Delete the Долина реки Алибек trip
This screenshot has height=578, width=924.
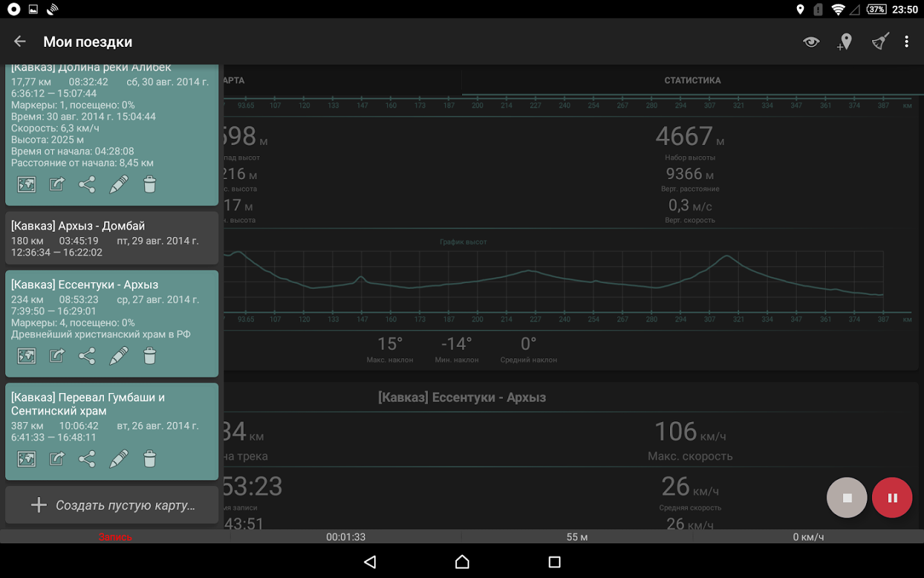click(150, 185)
